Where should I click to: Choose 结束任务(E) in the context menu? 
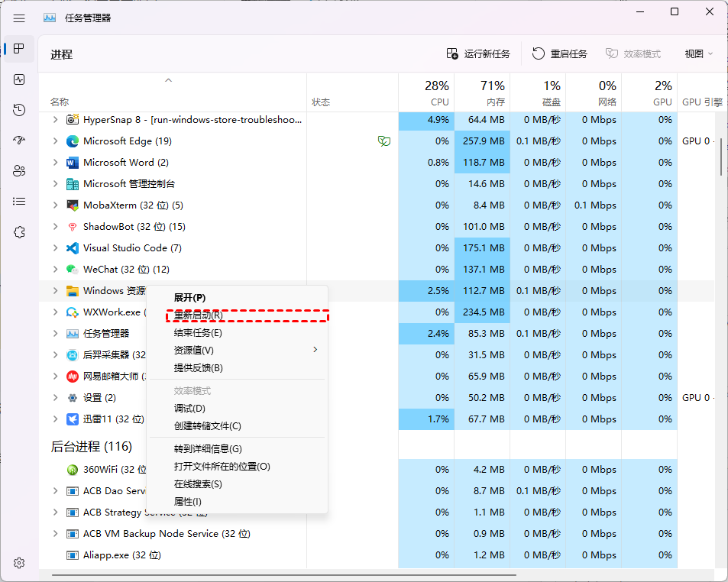coord(198,333)
